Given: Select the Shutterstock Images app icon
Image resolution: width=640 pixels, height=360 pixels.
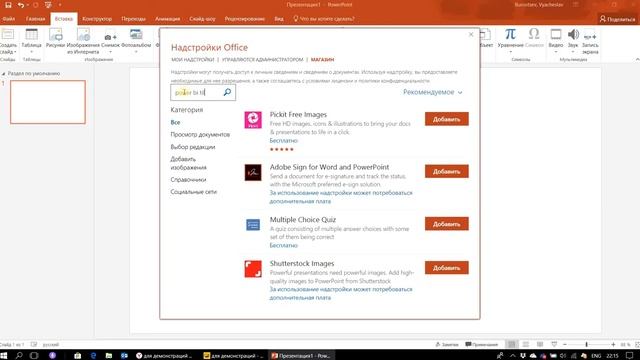Looking at the screenshot, I should pos(253,269).
